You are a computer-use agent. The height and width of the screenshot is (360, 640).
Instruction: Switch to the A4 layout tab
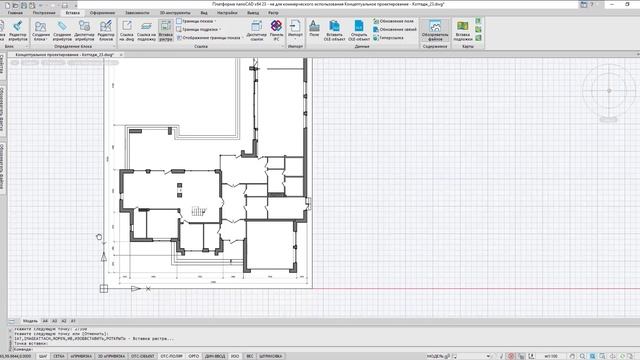pos(45,321)
